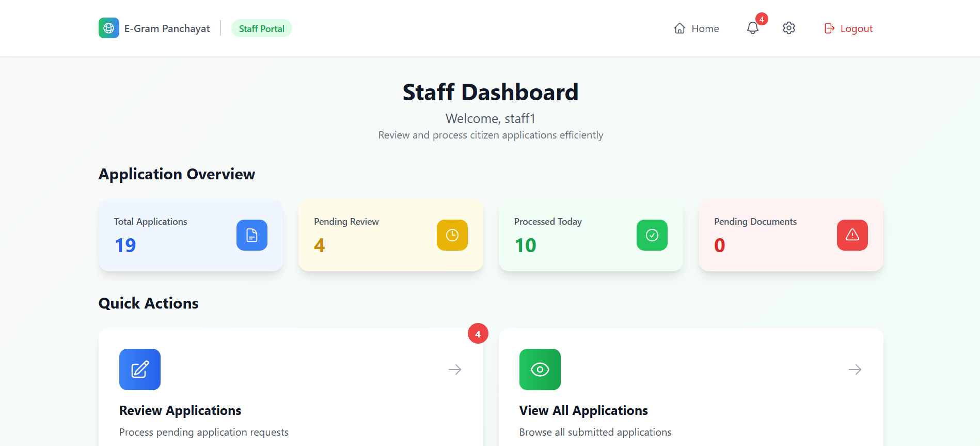Click the Processed Today label

pyautogui.click(x=548, y=221)
